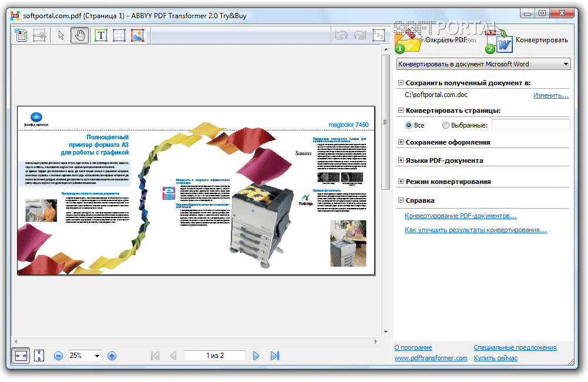Screen dimensions: 588x382
Task: Jump to the last page
Action: pos(275,356)
